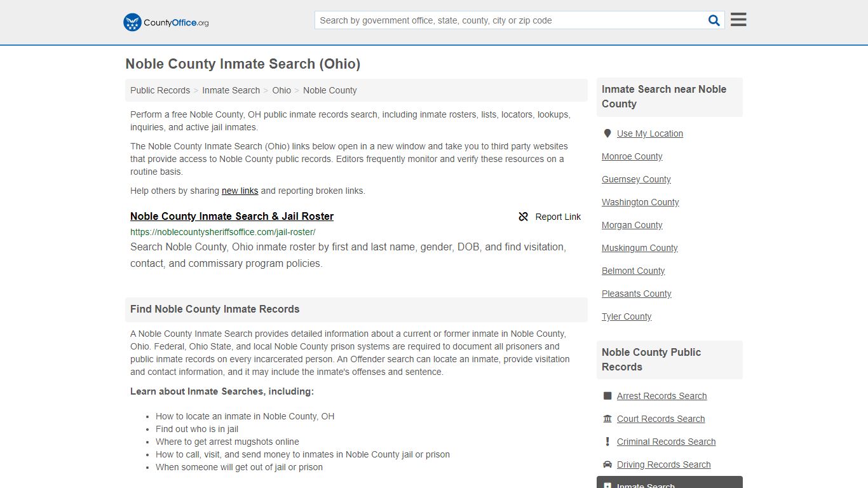Screen dimensions: 868x488
Task: Click 'How to locate an inmate' bullet
Action: 245,416
